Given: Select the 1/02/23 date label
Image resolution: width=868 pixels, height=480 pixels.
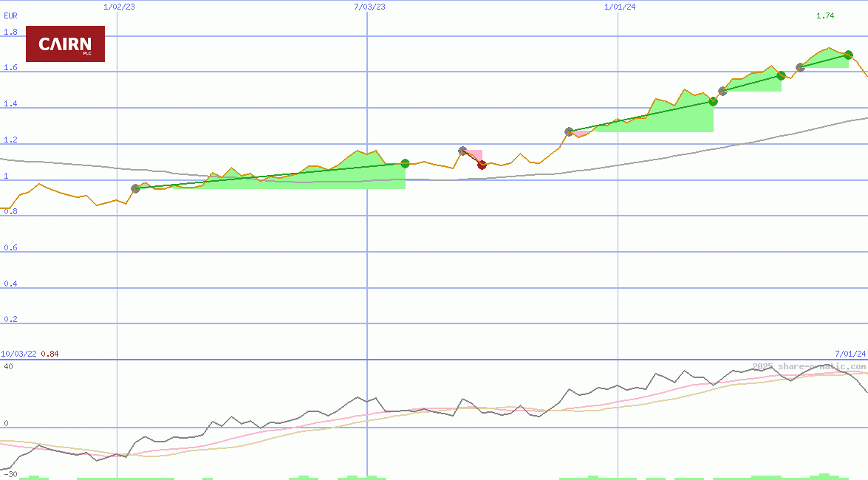Looking at the screenshot, I should pyautogui.click(x=119, y=7).
